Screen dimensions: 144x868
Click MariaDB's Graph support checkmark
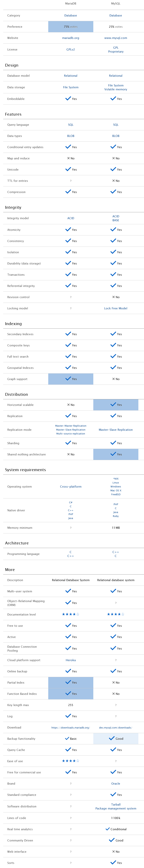point(68,378)
